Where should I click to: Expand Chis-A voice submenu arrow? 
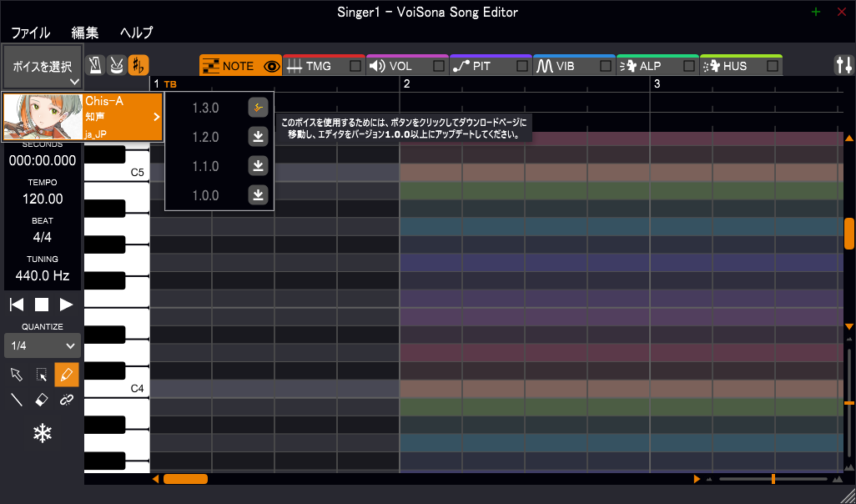point(157,117)
